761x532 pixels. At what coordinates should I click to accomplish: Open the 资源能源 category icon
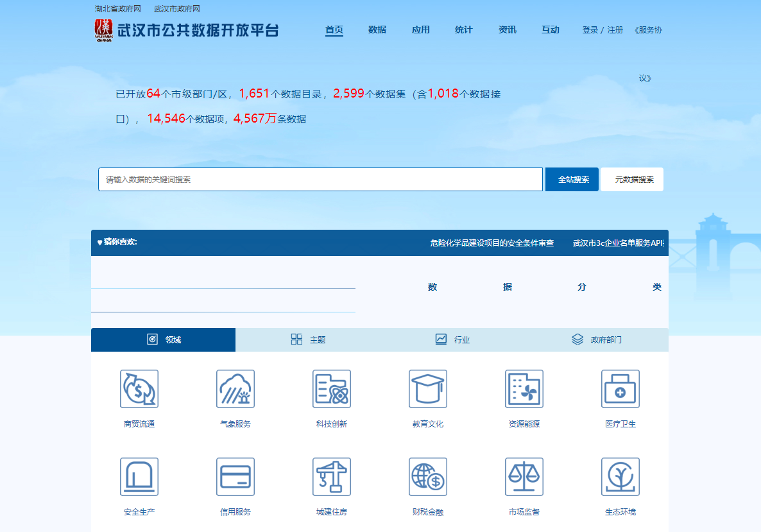tap(524, 389)
